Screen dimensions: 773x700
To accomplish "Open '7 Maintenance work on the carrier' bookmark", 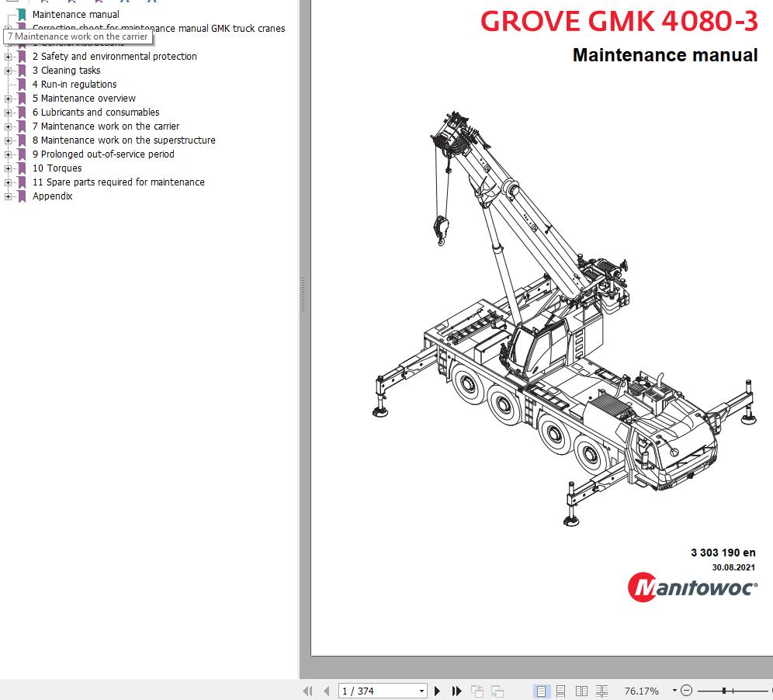I will 106,126.
